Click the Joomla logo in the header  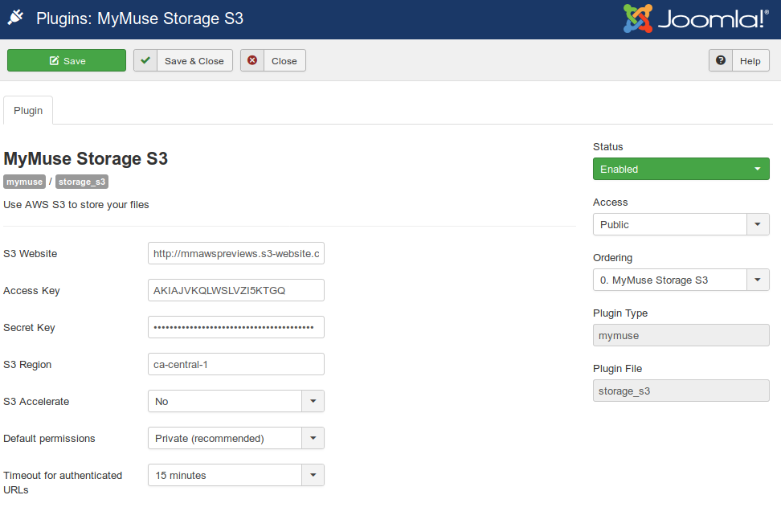[x=696, y=18]
